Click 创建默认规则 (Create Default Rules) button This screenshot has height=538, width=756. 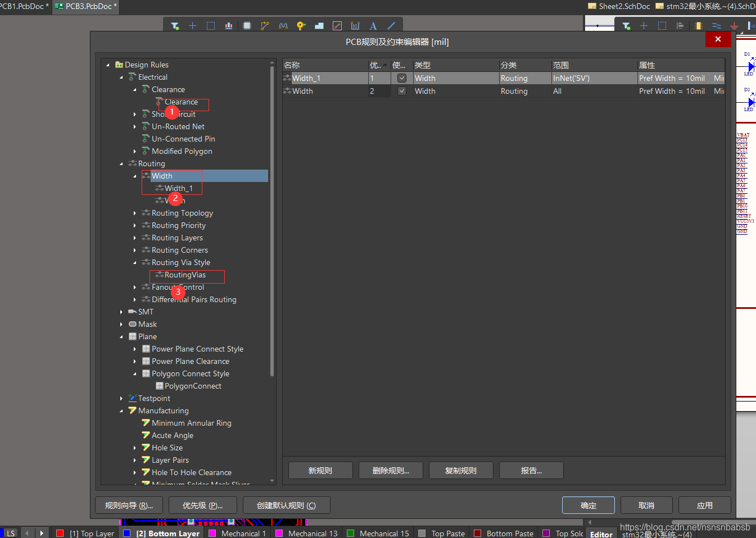(x=286, y=505)
